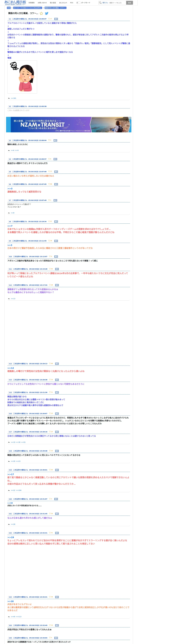Like post 13 using its heart icon

pos(50,364)
